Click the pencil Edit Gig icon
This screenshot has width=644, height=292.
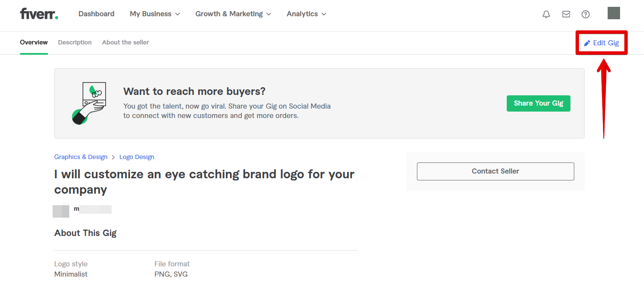[587, 43]
